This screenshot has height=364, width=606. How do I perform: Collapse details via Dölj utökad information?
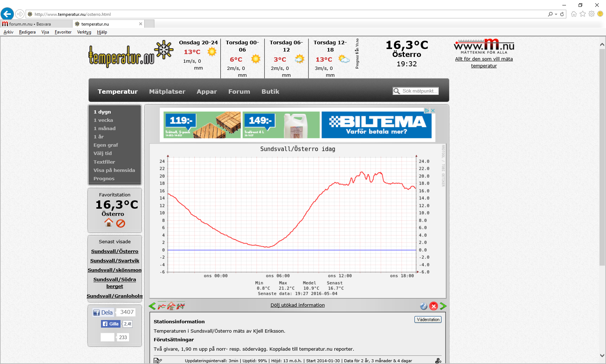(298, 305)
